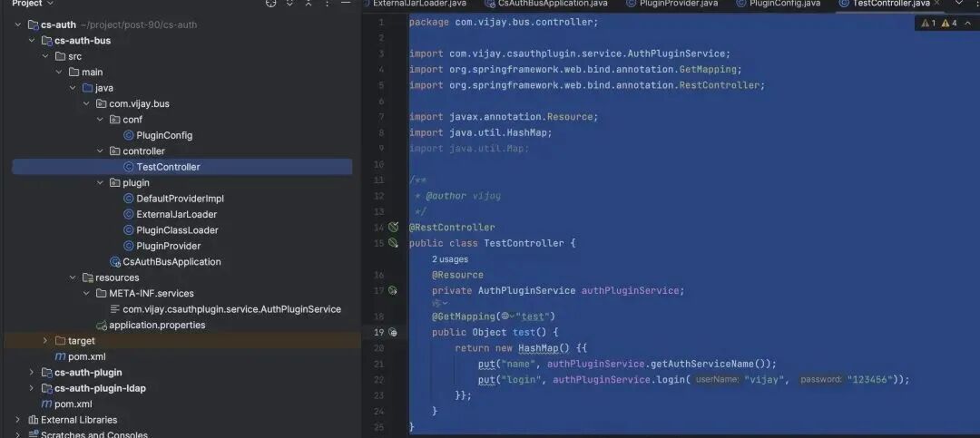The image size is (980, 438).
Task: Open the hidden editor tabs dropdown
Action: (959, 3)
